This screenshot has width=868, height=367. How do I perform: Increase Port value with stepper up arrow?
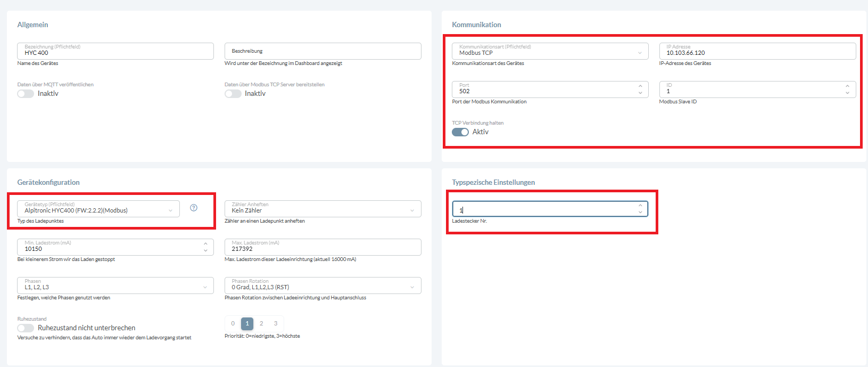point(640,86)
